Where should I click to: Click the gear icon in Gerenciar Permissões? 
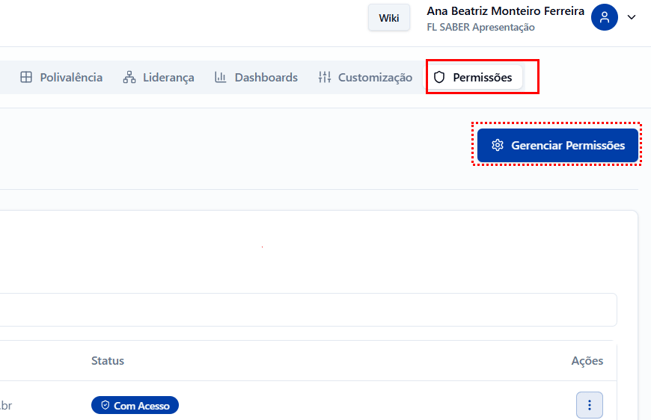[497, 145]
